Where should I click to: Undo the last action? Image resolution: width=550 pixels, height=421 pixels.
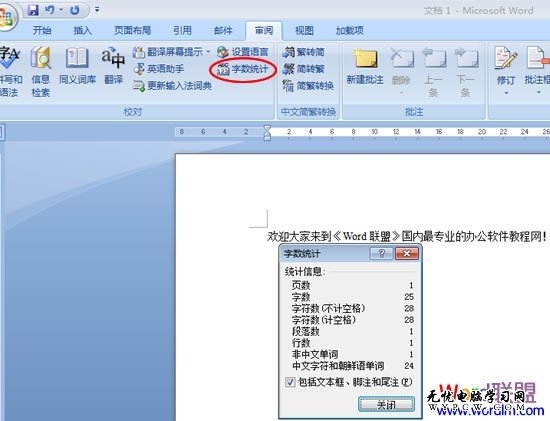click(x=49, y=10)
